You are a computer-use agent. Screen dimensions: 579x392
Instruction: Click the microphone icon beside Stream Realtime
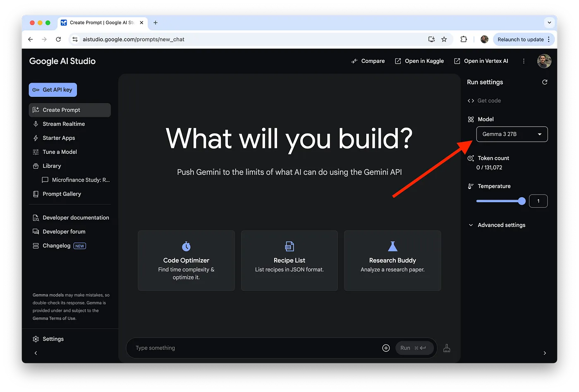(x=36, y=124)
